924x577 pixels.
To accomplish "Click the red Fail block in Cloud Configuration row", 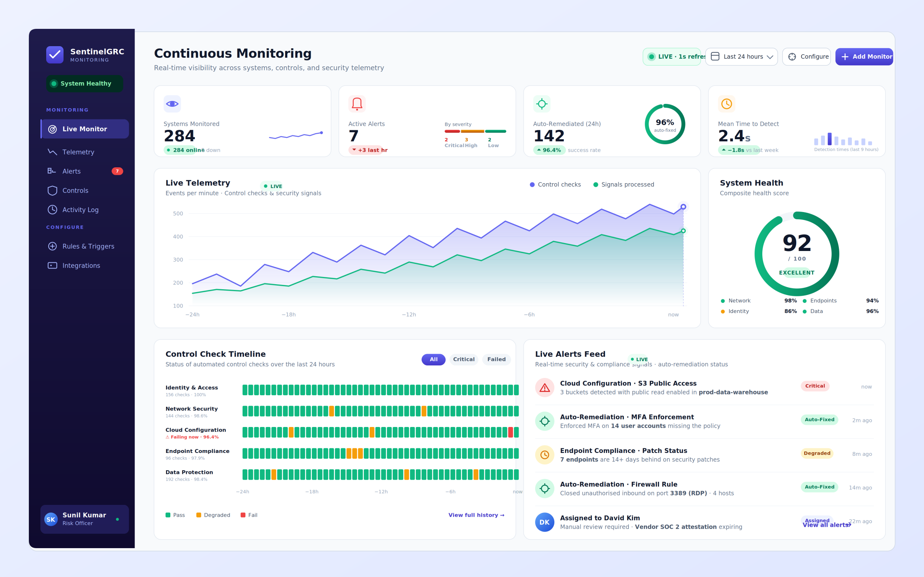I will pos(510,432).
